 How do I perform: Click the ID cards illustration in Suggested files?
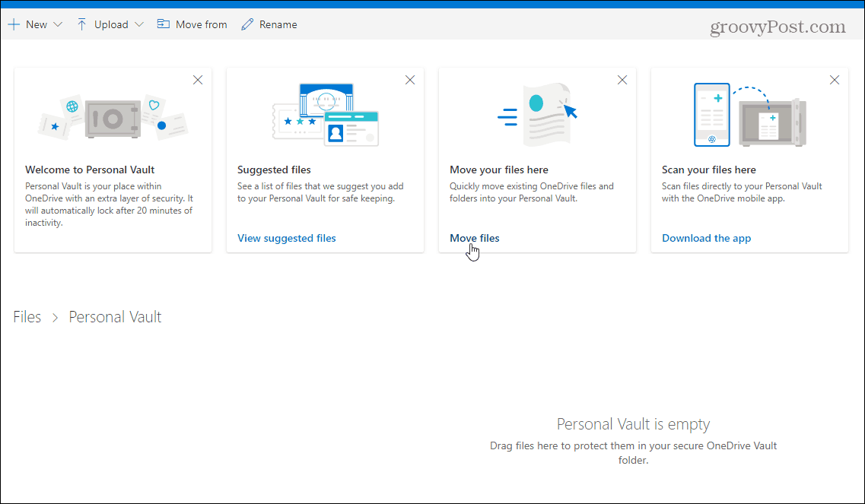pos(326,115)
